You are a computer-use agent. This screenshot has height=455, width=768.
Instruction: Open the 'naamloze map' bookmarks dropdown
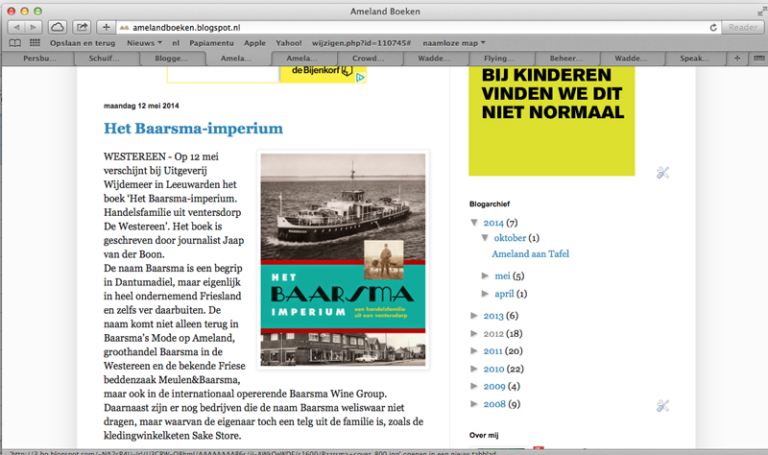click(x=454, y=43)
